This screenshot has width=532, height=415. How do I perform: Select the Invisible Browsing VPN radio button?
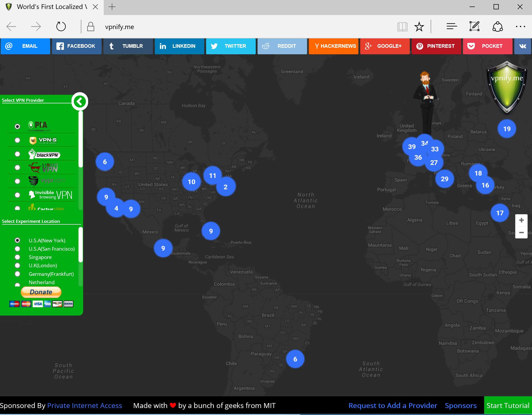click(17, 195)
